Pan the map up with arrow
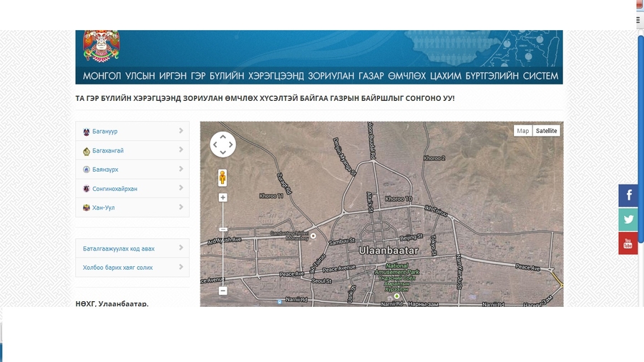 pos(223,137)
